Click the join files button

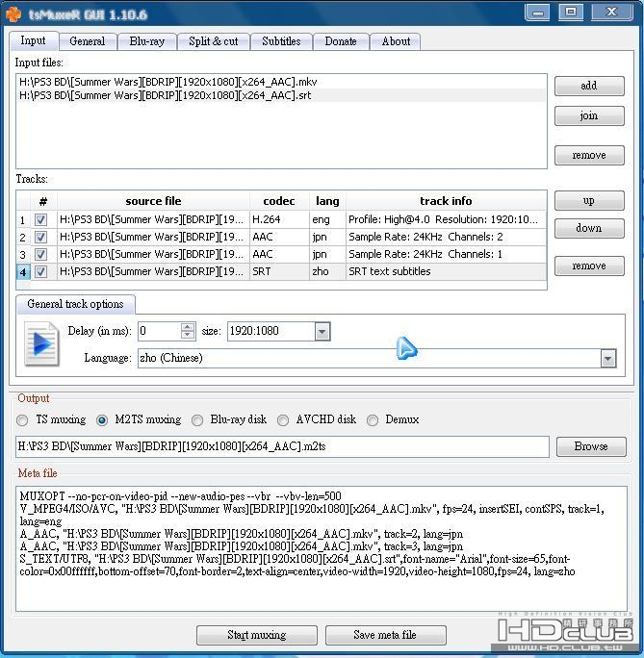click(589, 115)
